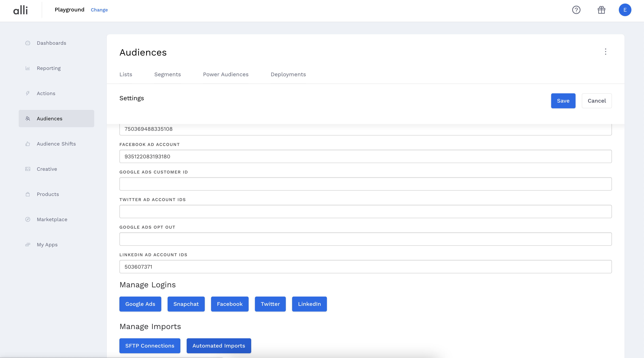The width and height of the screenshot is (644, 358).
Task: Open SFTP Connections under Manage Imports
Action: click(x=150, y=346)
